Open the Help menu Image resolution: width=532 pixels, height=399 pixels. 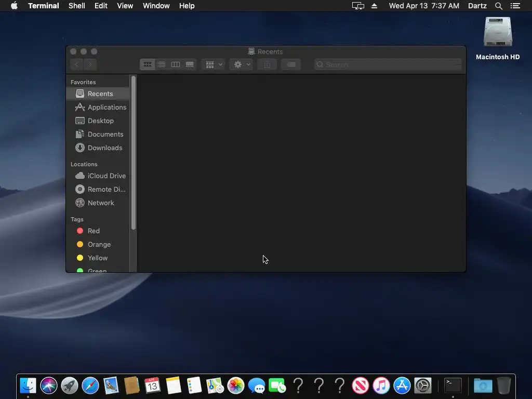click(x=187, y=6)
